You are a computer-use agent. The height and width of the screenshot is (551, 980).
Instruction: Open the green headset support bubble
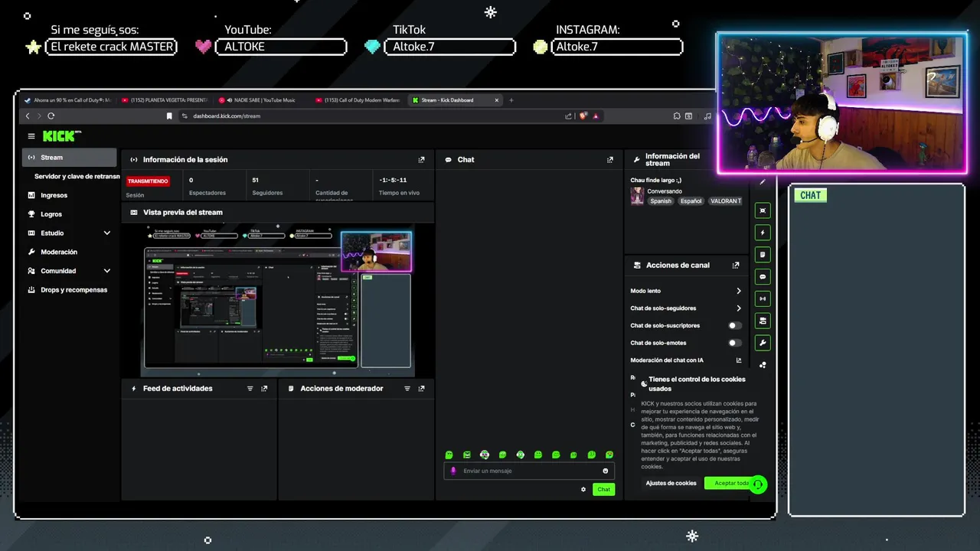(757, 484)
